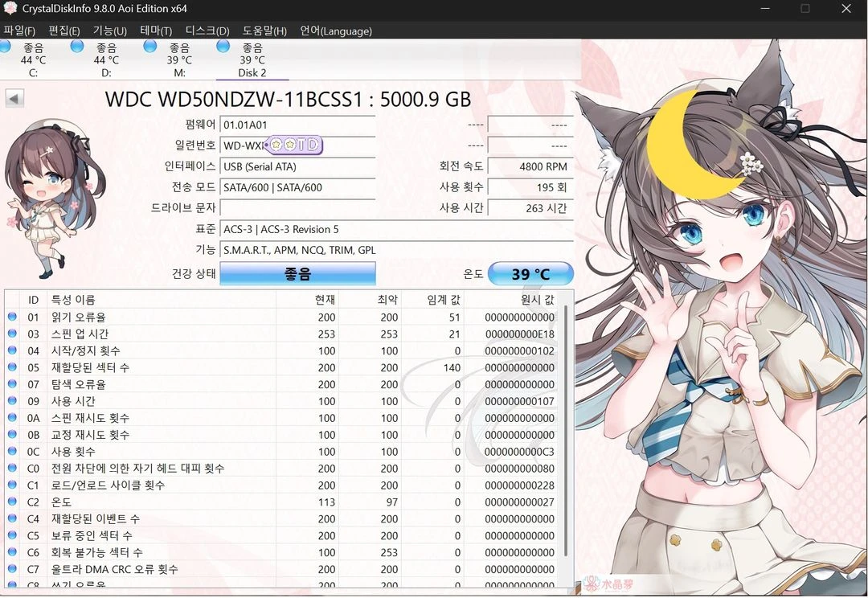
Task: Click status icon for 09 사용 시간
Action: 12,400
